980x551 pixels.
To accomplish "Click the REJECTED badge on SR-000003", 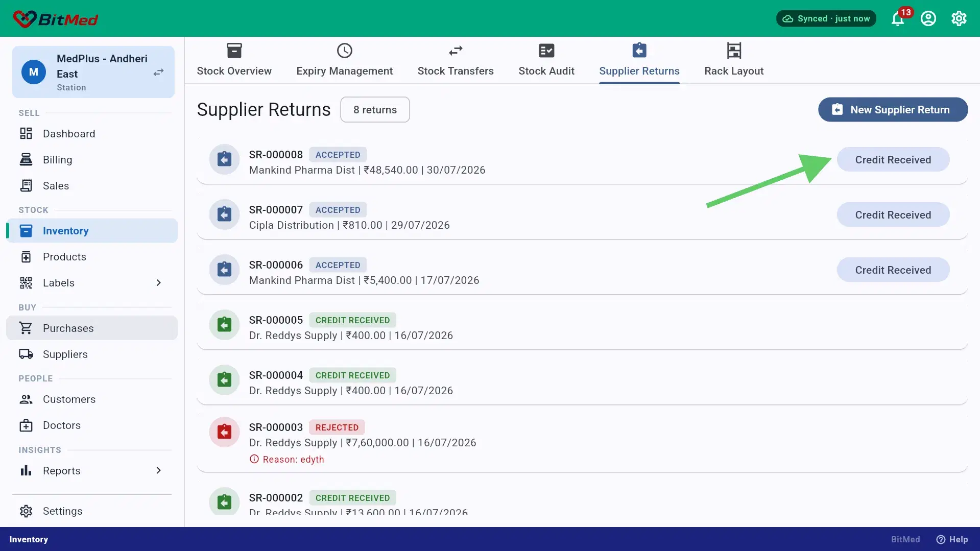I will 337,427.
